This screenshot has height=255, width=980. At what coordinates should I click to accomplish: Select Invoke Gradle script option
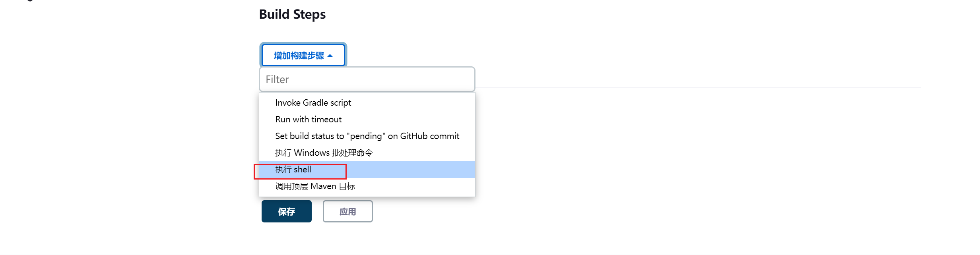[x=367, y=102]
